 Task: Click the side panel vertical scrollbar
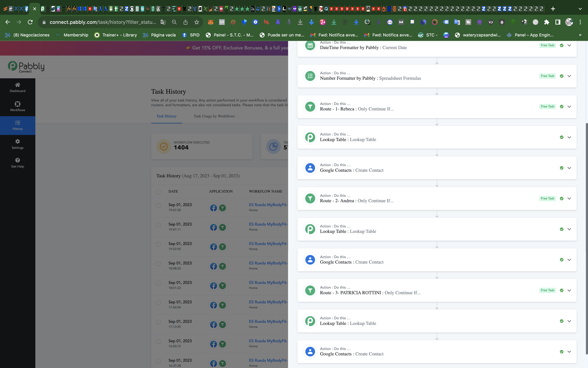(x=587, y=238)
